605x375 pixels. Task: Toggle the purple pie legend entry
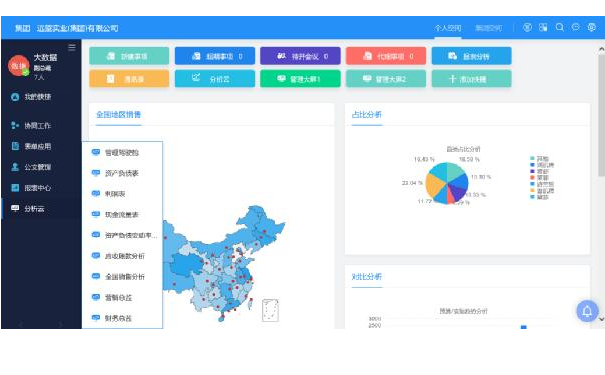pos(539,171)
